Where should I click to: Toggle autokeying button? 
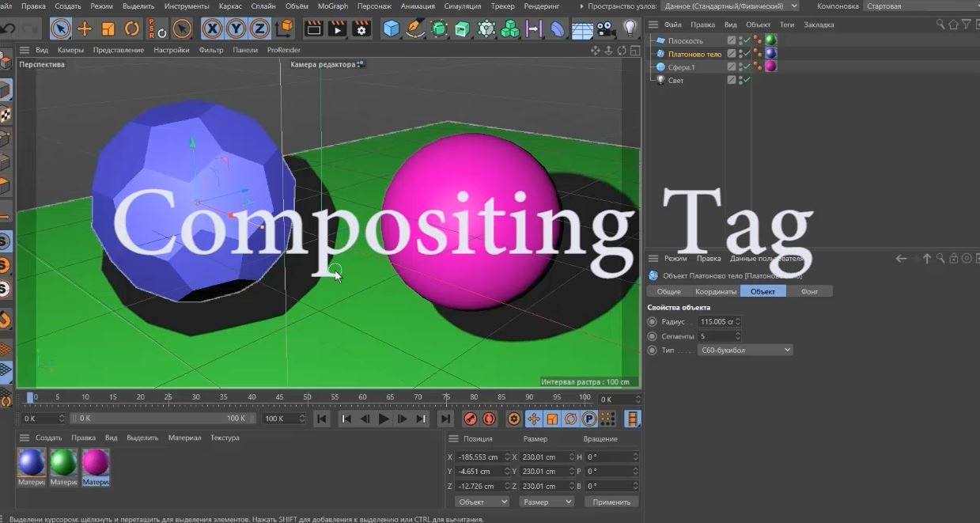[489, 419]
